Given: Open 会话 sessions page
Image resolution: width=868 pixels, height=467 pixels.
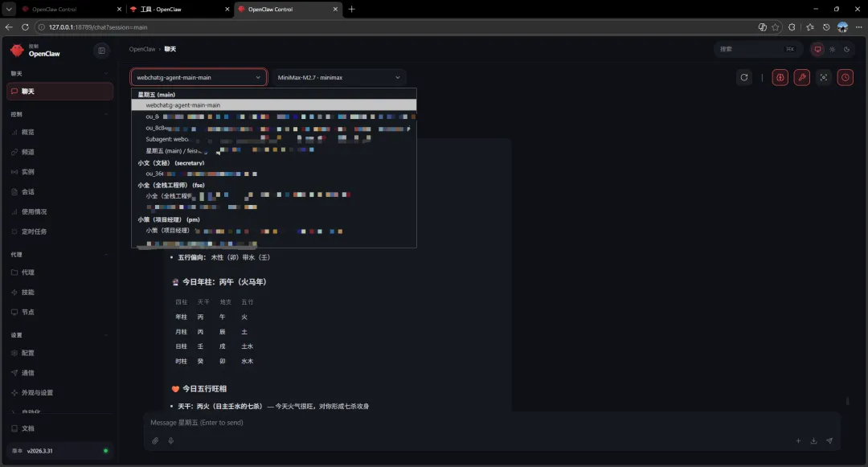Looking at the screenshot, I should tap(59, 192).
